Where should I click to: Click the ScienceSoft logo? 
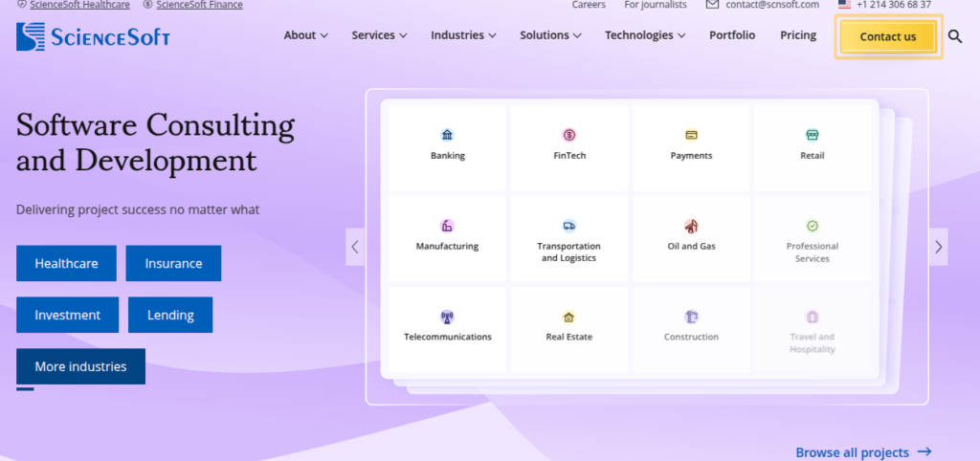93,37
